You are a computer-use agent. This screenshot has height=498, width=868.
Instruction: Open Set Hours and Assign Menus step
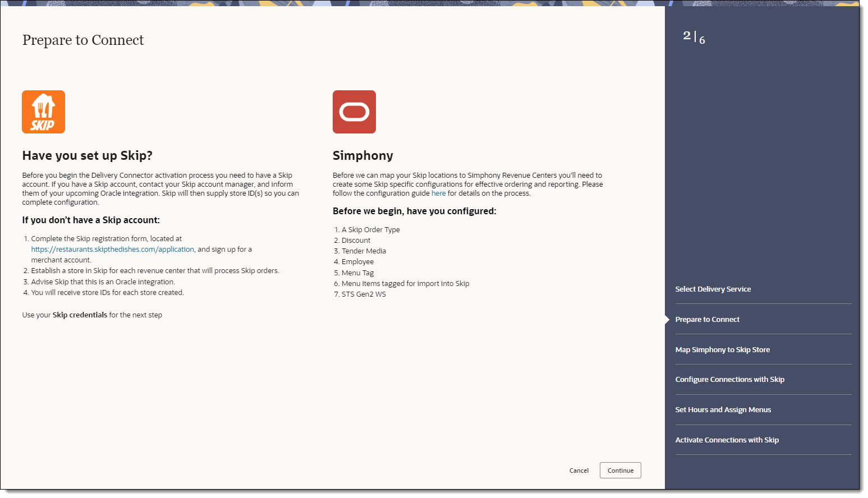pos(723,409)
